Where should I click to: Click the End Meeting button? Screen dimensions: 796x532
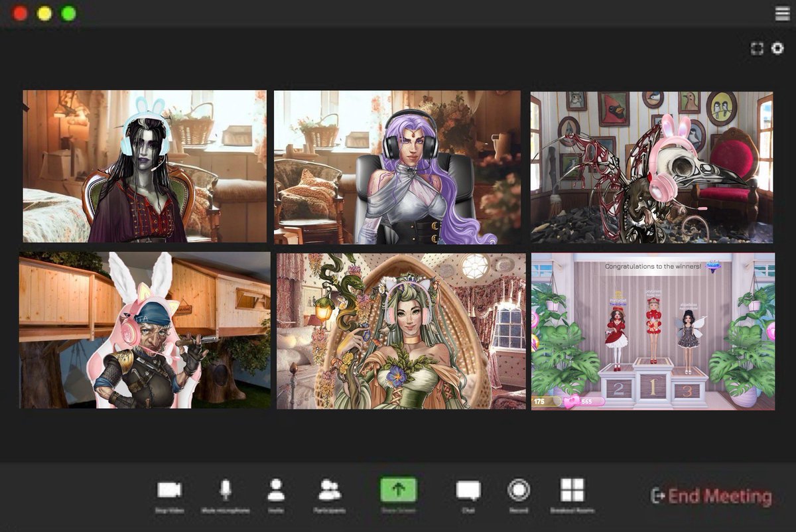(712, 496)
